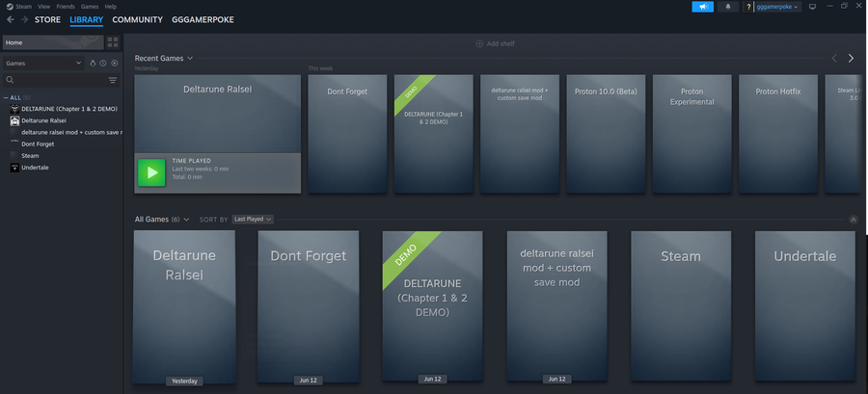Open Steam card in All Games
The width and height of the screenshot is (868, 394).
point(681,306)
